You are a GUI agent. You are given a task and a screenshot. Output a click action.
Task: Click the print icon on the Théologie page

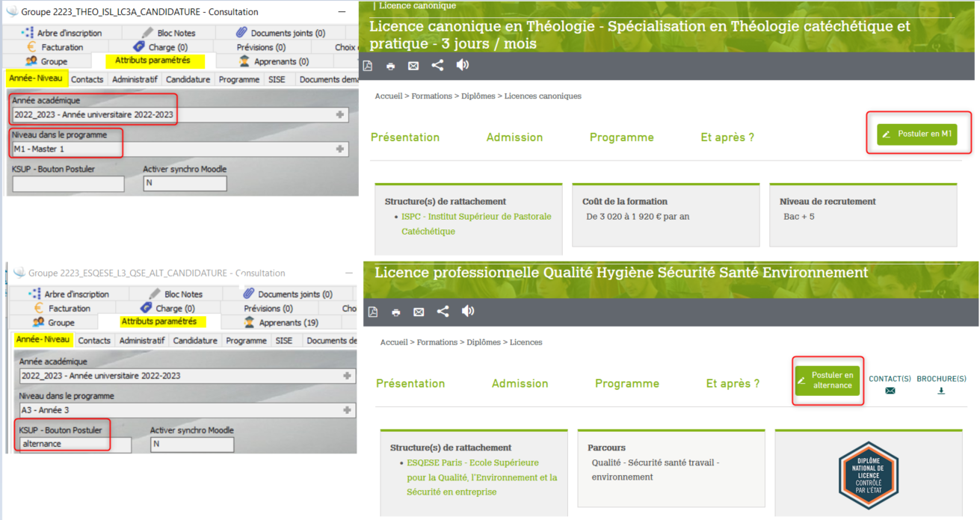pos(390,66)
